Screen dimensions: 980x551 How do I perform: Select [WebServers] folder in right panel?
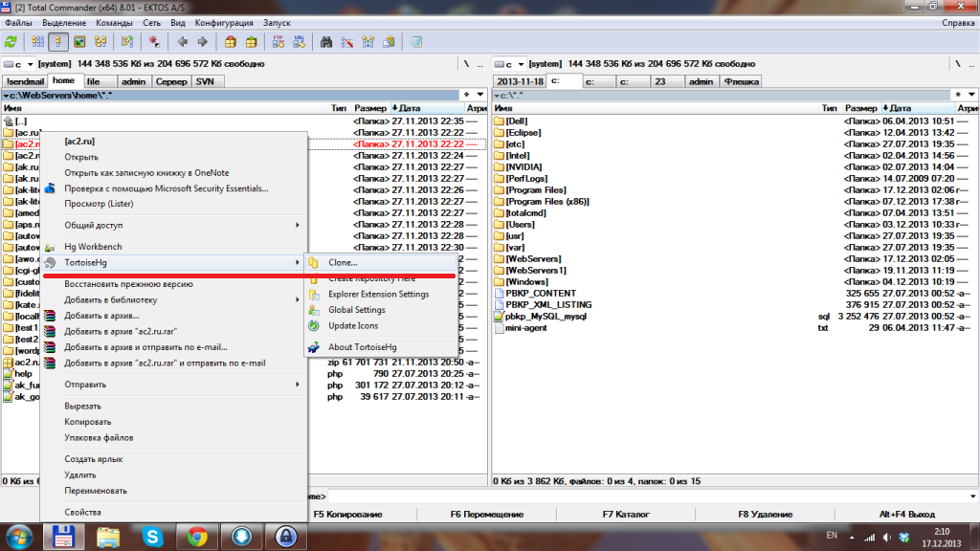[533, 258]
